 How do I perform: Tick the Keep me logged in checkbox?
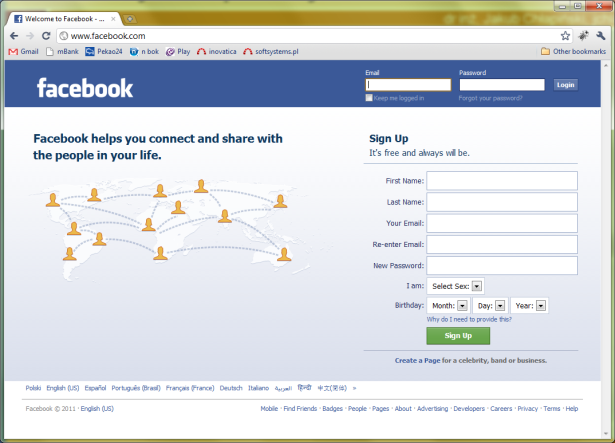[369, 98]
